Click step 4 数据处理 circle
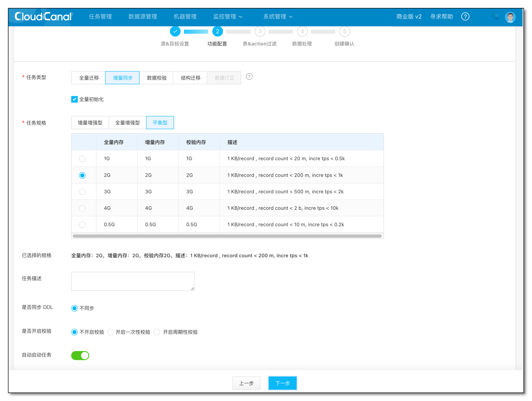The width and height of the screenshot is (532, 401). click(302, 31)
